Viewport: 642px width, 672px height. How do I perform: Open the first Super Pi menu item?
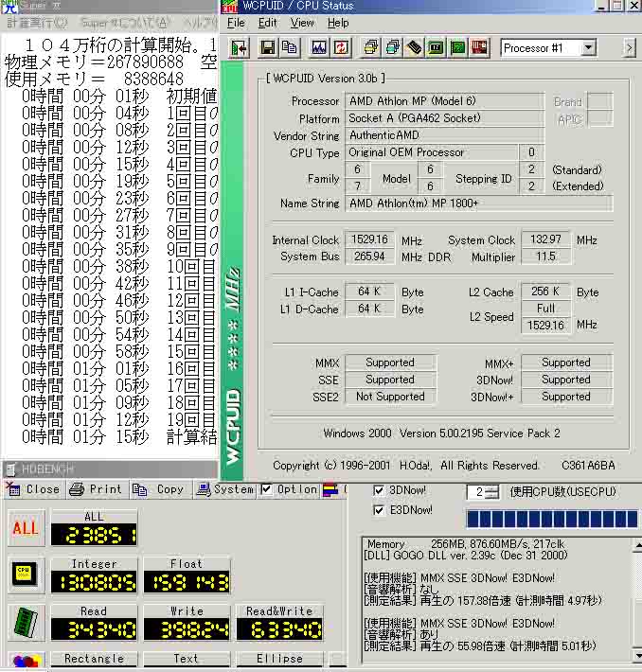tap(37, 23)
